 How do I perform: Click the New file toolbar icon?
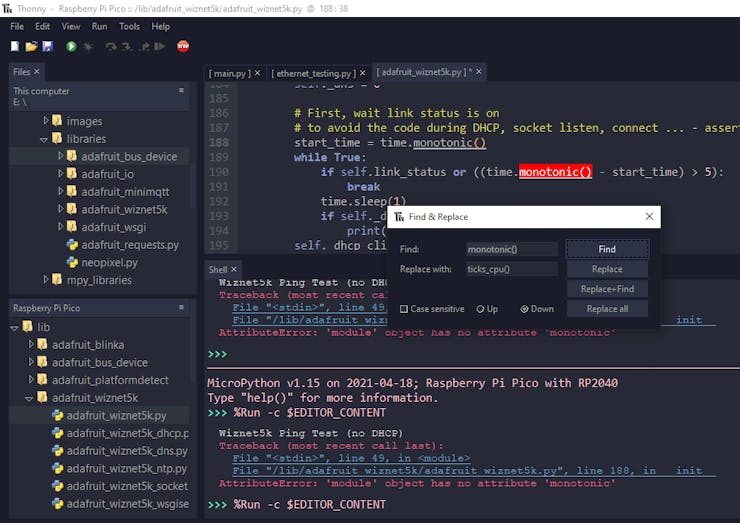point(16,46)
